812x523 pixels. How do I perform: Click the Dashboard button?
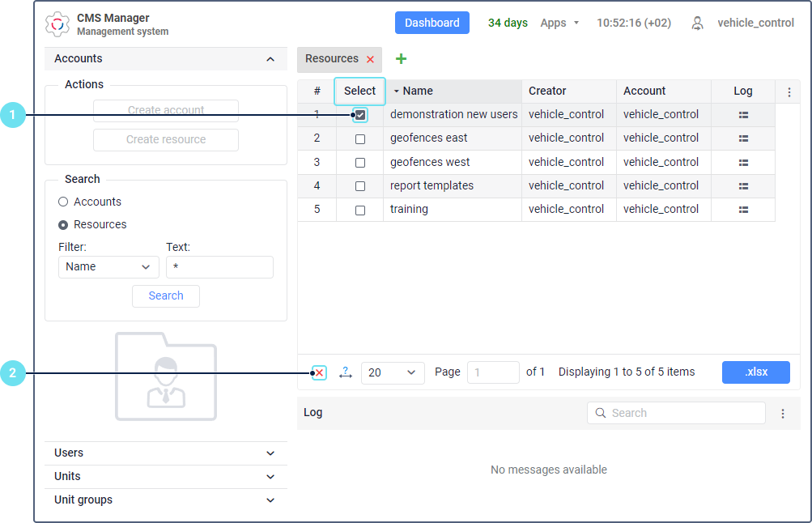pos(432,23)
